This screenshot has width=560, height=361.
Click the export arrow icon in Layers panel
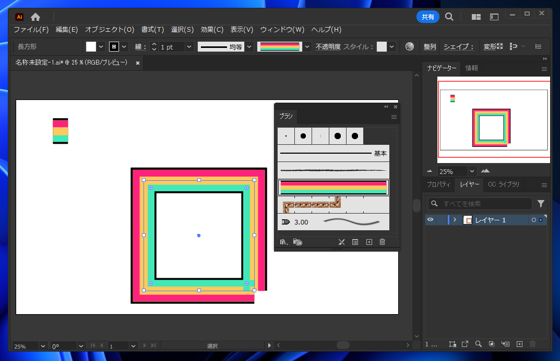click(465, 344)
